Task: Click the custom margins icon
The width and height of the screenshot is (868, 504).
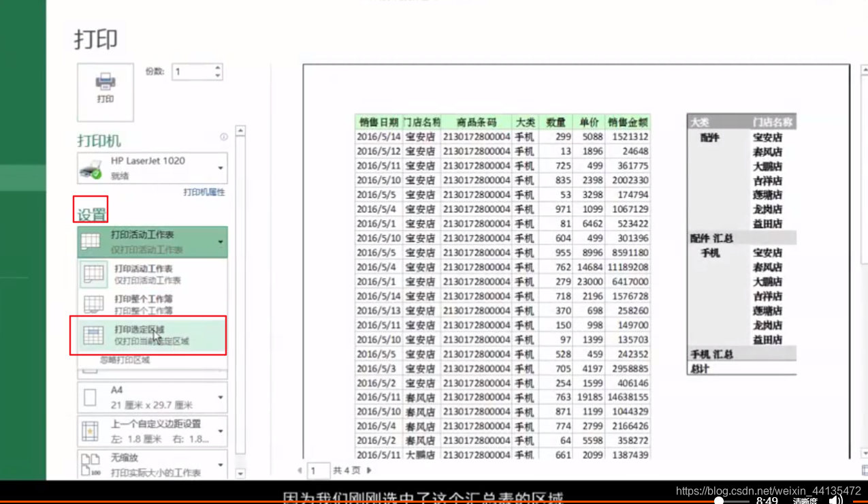Action: click(x=90, y=430)
